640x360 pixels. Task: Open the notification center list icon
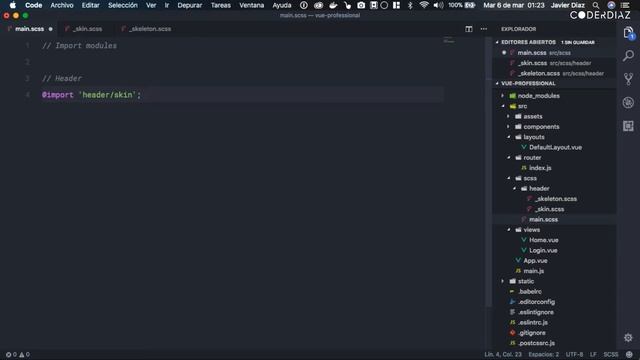click(x=625, y=5)
